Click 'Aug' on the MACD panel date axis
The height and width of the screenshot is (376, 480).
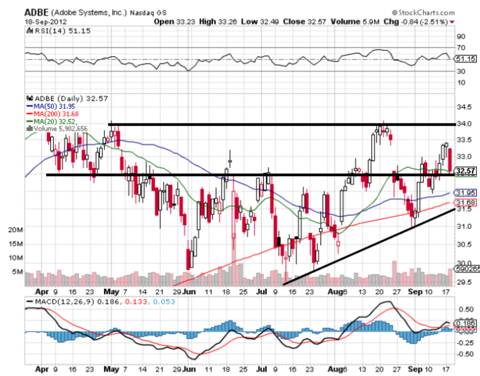tap(335, 369)
